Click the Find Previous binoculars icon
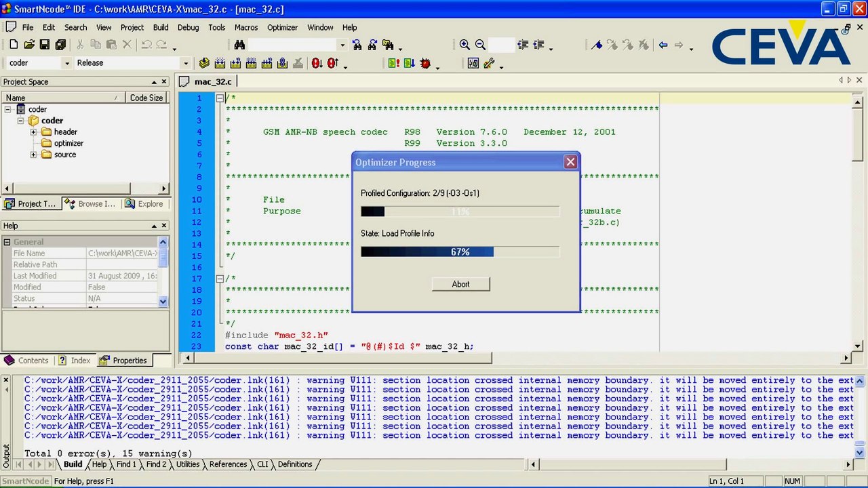868x488 pixels. coord(357,45)
